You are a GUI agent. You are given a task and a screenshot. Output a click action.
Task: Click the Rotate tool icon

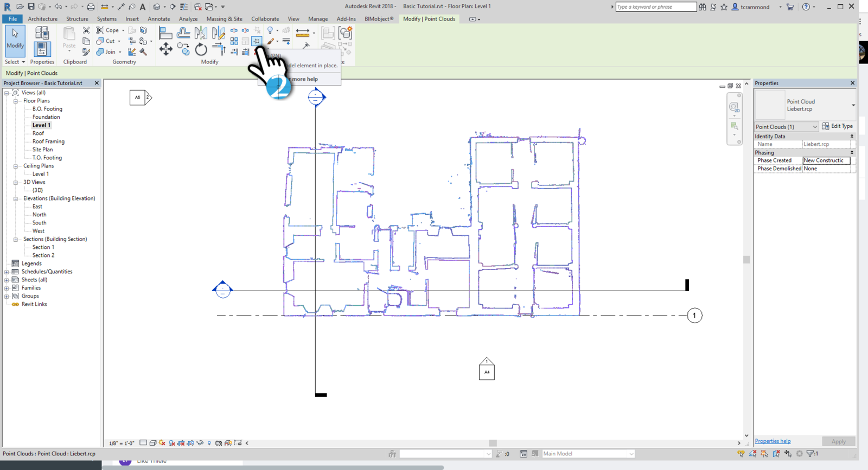[x=201, y=50]
